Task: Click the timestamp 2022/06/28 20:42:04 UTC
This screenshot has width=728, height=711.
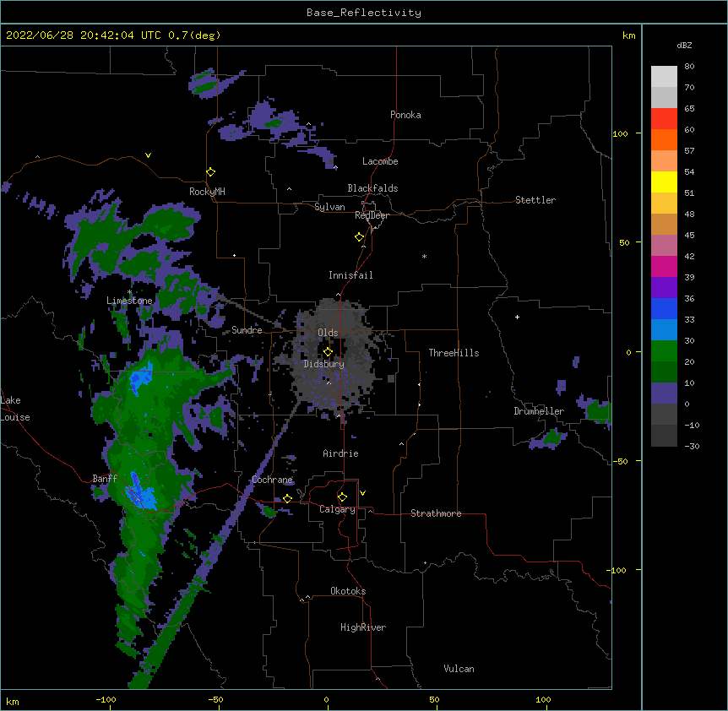Action: coord(84,35)
